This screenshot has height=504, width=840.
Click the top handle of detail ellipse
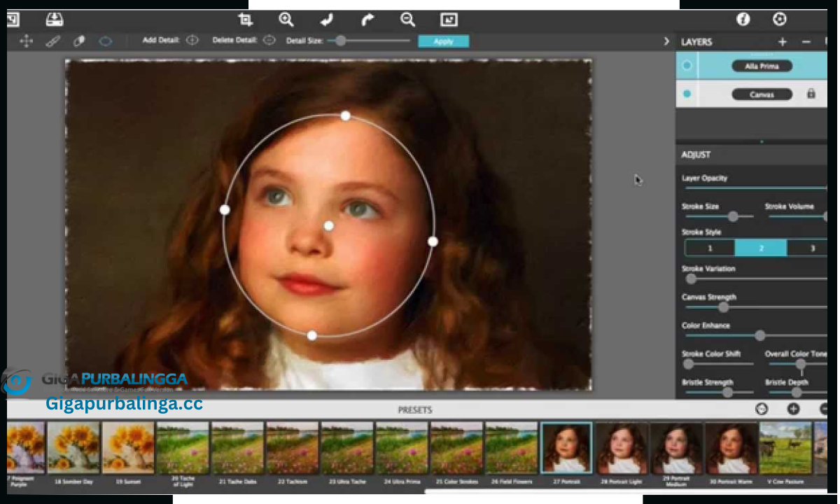click(346, 115)
